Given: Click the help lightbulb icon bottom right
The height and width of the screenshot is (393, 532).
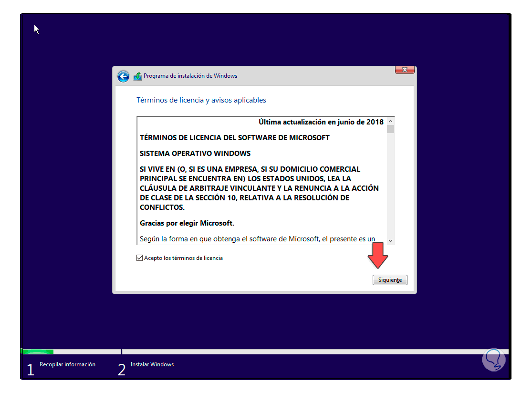Looking at the screenshot, I should 494,359.
